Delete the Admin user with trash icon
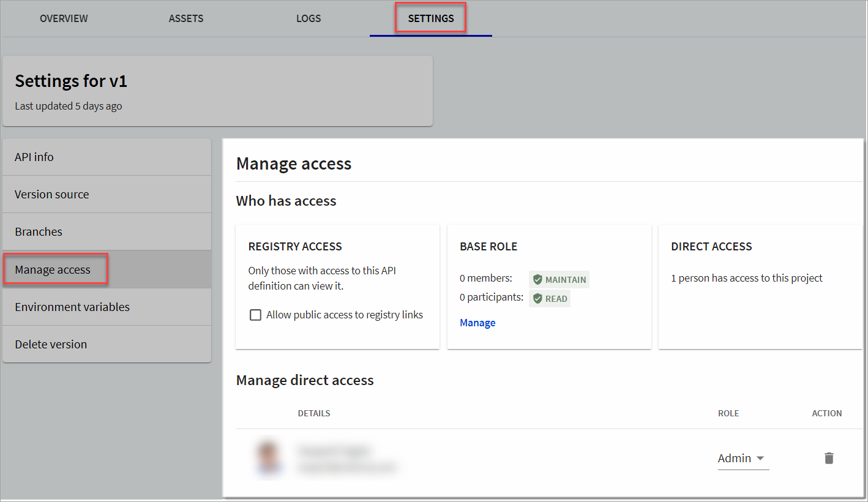This screenshot has width=868, height=502. pos(829,458)
